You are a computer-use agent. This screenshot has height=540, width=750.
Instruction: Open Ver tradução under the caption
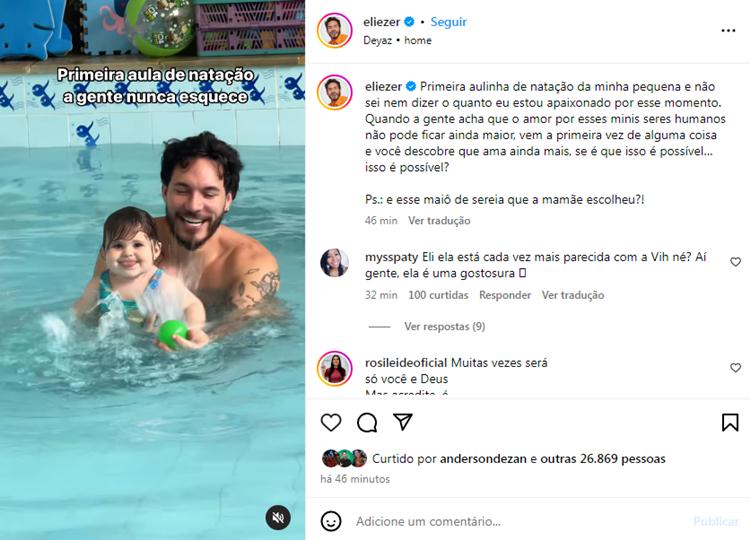[x=439, y=220]
